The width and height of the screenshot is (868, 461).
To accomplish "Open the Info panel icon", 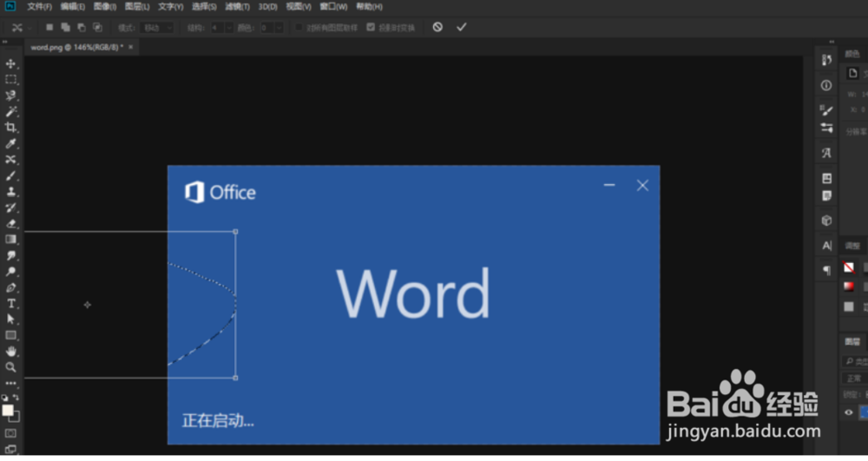I will pos(826,85).
